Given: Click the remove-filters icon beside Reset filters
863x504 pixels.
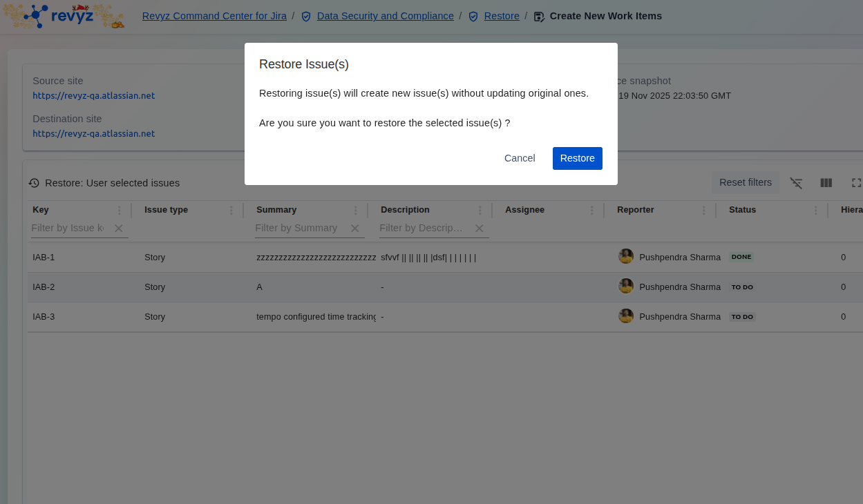Looking at the screenshot, I should click(x=796, y=183).
